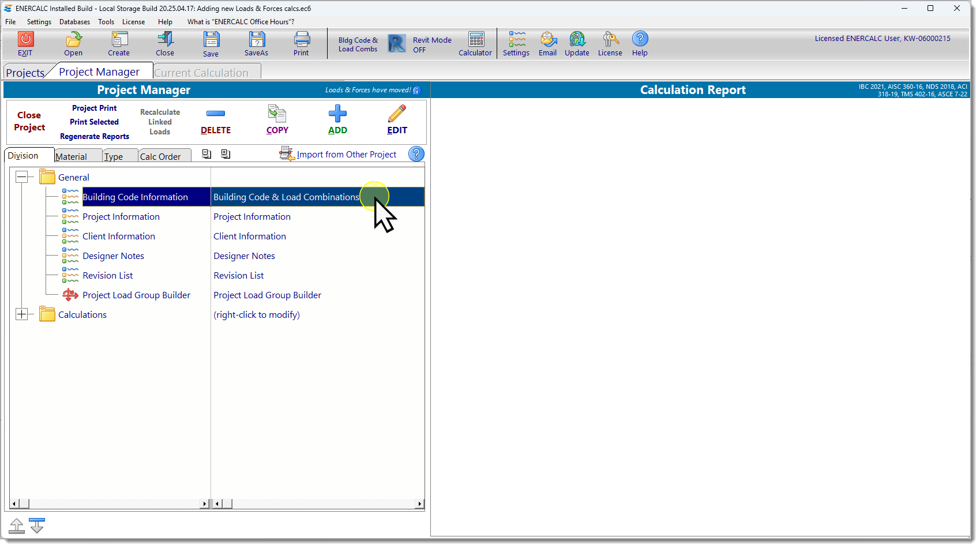The height and width of the screenshot is (548, 980).
Task: Click Print Selected
Action: [95, 122]
